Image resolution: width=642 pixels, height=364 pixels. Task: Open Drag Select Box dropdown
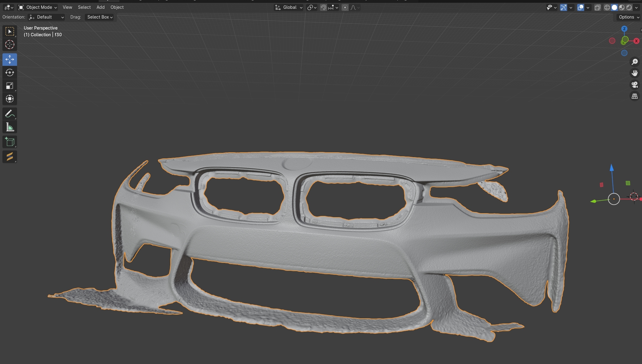point(99,17)
